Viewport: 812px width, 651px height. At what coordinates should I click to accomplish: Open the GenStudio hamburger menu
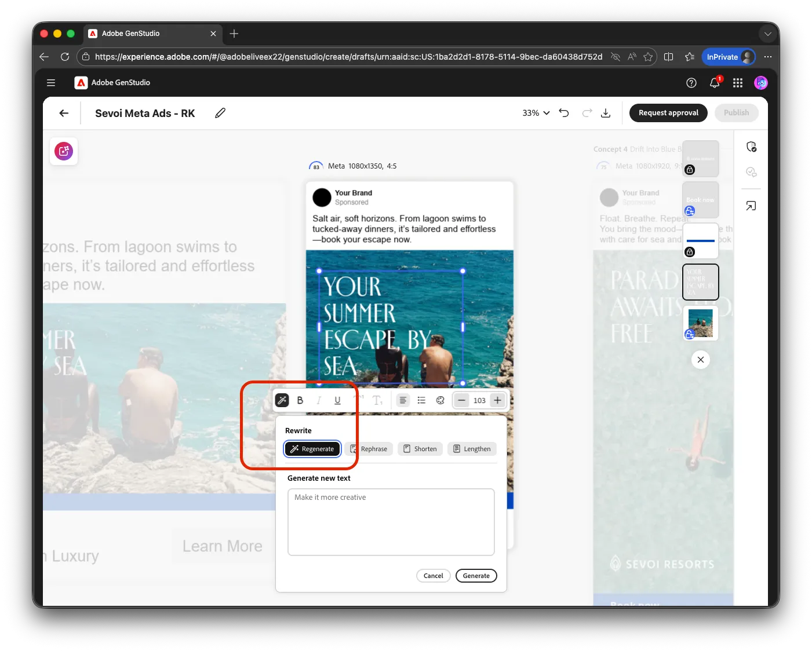coord(51,83)
